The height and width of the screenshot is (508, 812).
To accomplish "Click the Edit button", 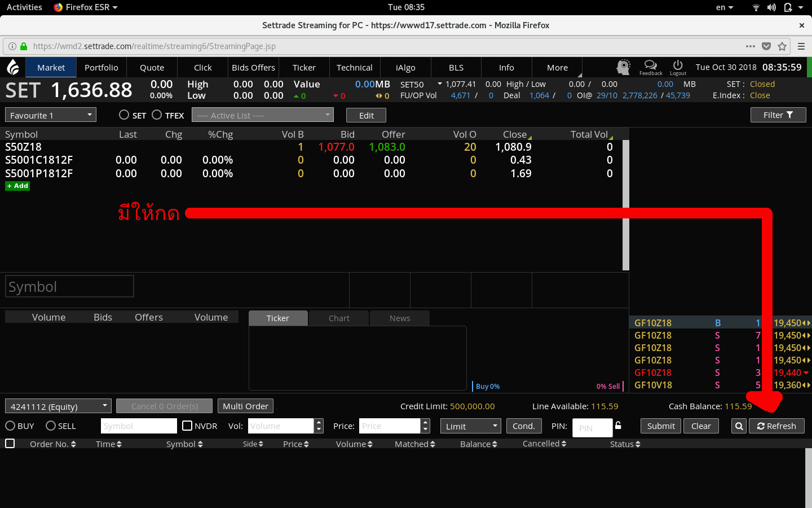I will coord(367,115).
